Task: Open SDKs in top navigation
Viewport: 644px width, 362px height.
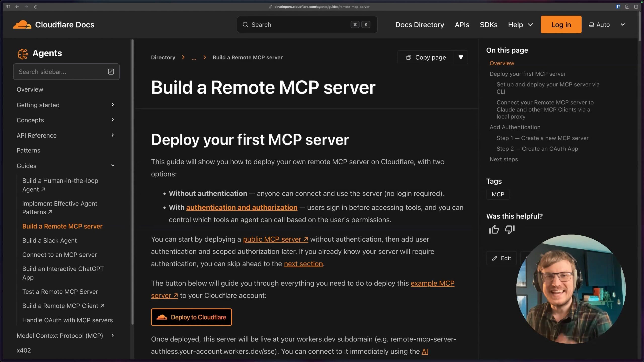Action: tap(489, 25)
